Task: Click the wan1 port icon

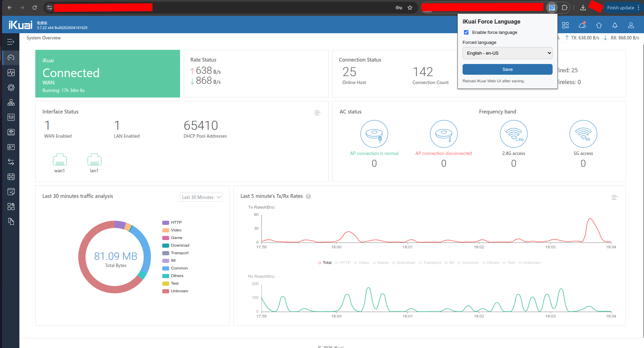Action: 60,160
